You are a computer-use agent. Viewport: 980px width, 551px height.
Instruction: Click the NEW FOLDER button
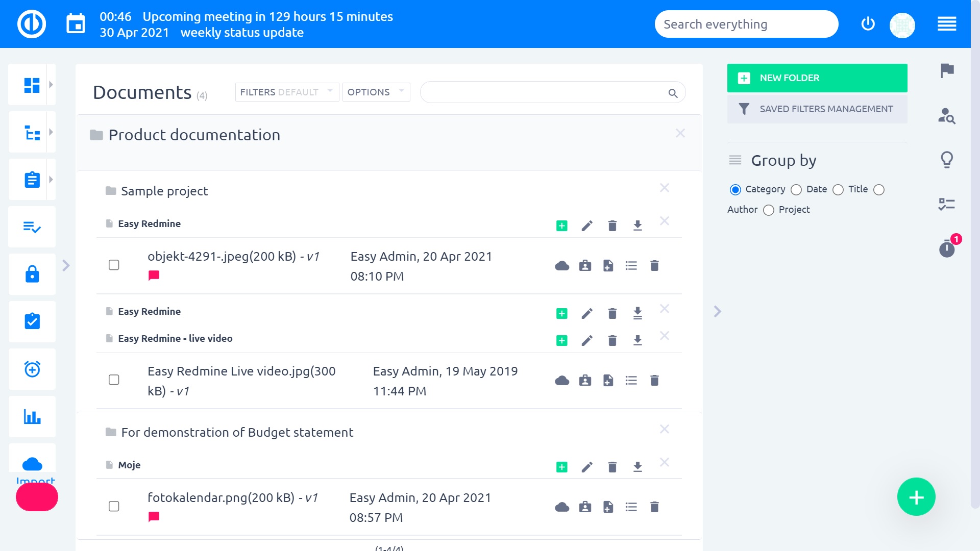[817, 78]
